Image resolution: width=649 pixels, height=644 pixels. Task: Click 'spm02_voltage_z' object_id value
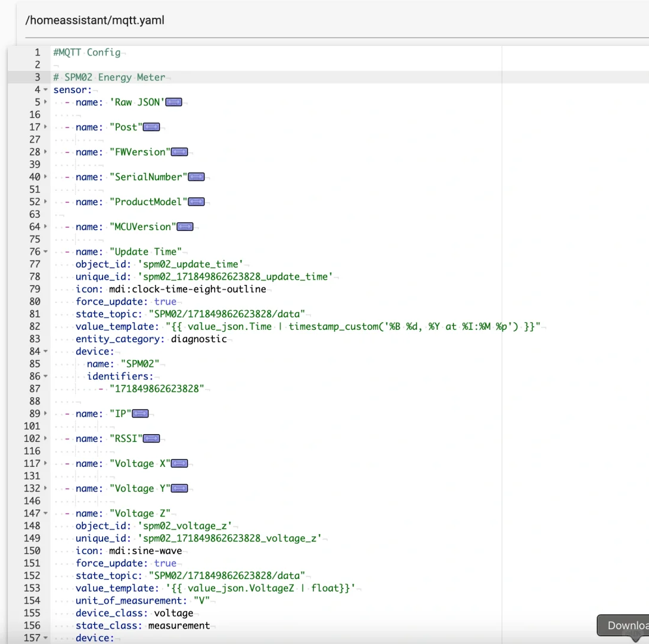[x=185, y=525]
